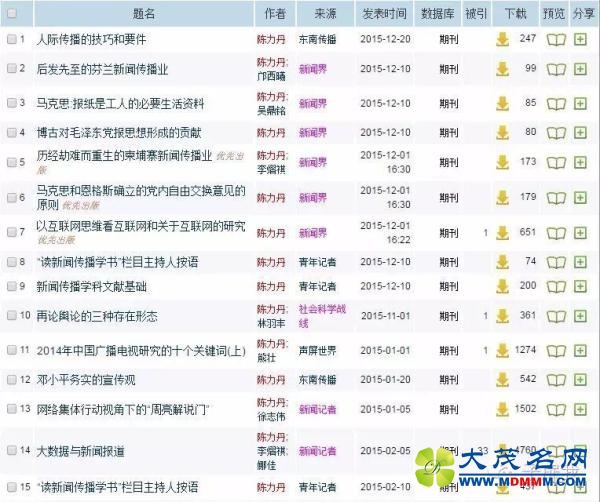Preview row 6 Marx and Engels article
The width and height of the screenshot is (600, 502).
coord(556,198)
